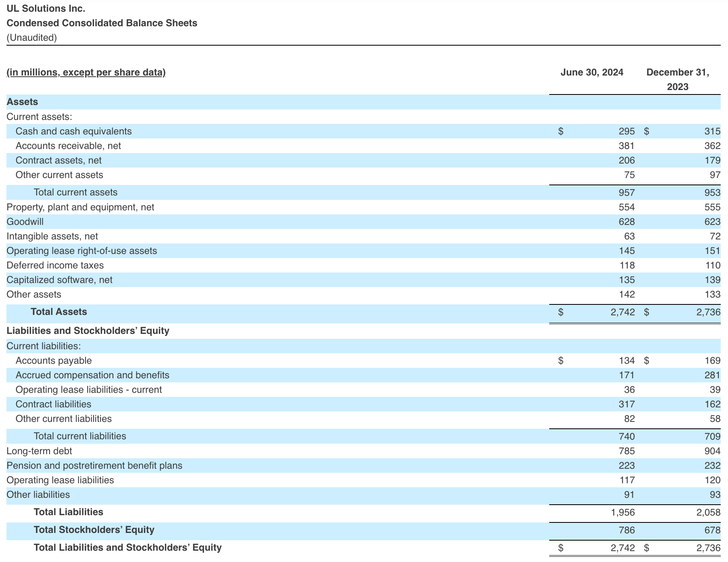Select contract liabilities value '317'
The image size is (728, 562).
click(627, 404)
